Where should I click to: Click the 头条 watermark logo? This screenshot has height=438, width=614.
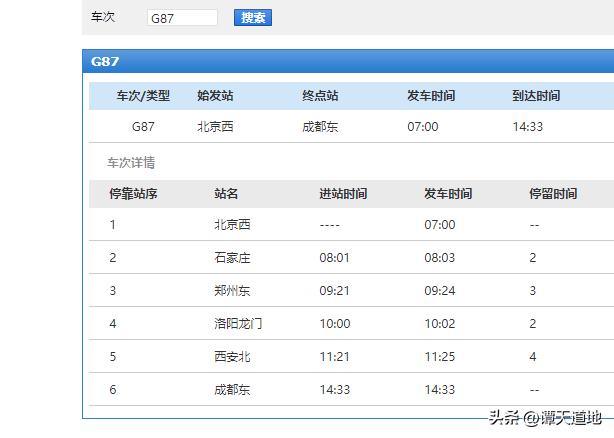tap(503, 418)
